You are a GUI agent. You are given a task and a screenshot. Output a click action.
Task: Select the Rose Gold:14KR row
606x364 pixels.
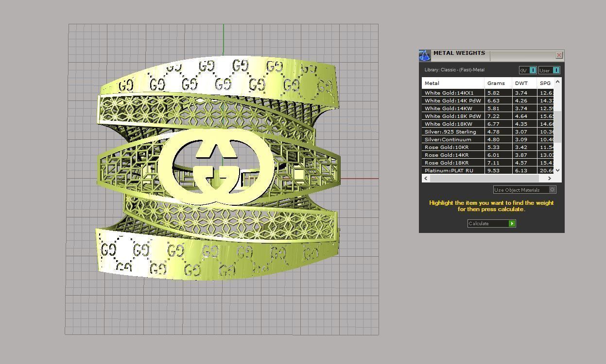click(488, 155)
